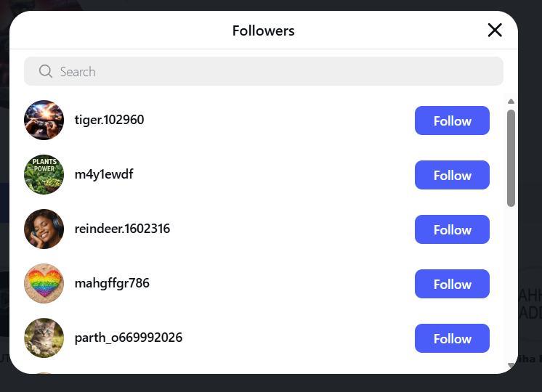Follow tiger.102960
The image size is (542, 392).
[x=452, y=121]
